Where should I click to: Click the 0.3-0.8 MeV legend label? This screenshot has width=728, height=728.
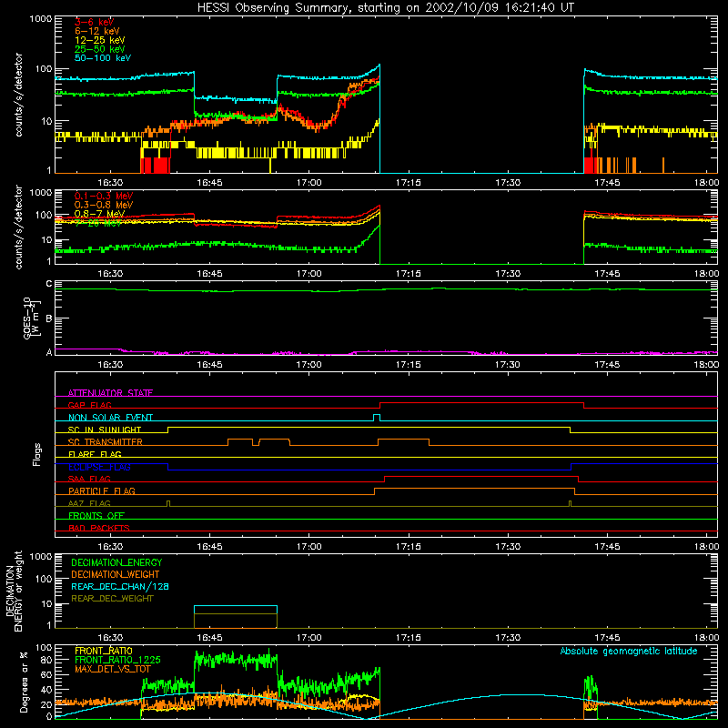[104, 205]
